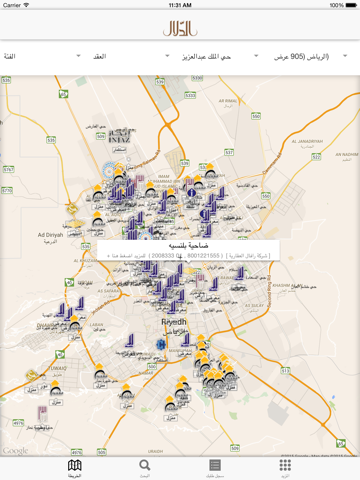Select the house marker beside route 537 sign
The width and height of the screenshot is (360, 480).
point(210,172)
